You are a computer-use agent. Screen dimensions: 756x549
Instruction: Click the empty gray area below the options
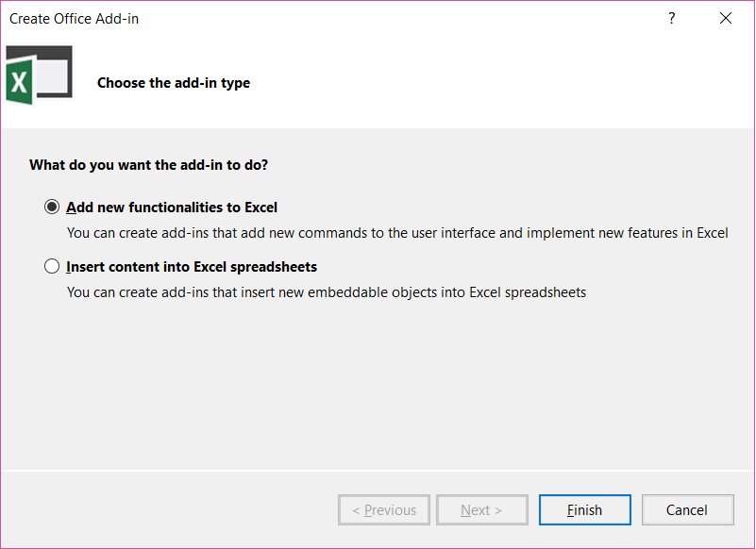[x=378, y=387]
